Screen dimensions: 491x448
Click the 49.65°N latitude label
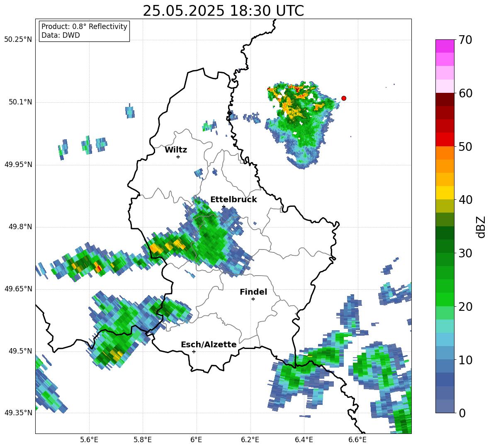tap(18, 289)
